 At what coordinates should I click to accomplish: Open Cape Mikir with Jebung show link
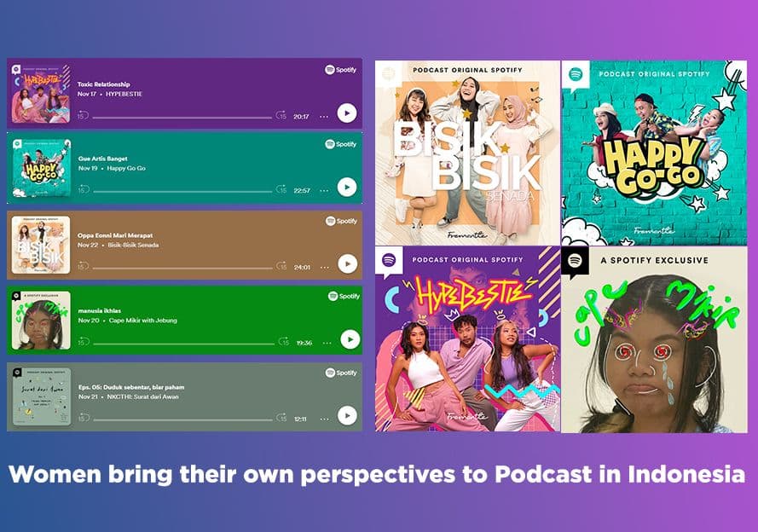[143, 321]
